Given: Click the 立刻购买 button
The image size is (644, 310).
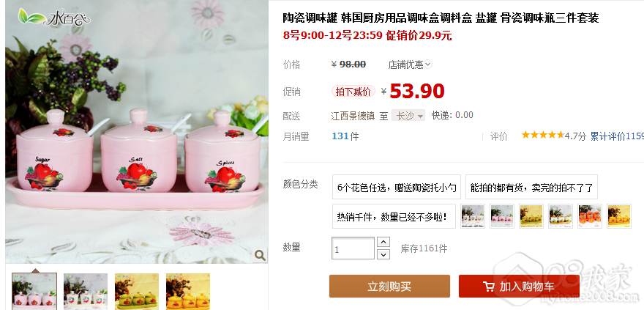Looking at the screenshot, I should pos(389,286).
